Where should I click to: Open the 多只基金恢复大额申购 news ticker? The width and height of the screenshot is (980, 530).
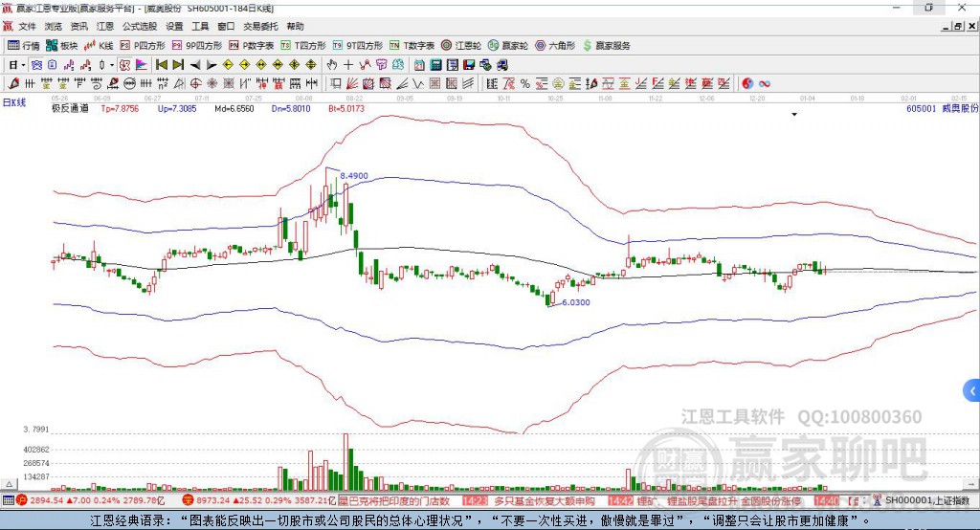pos(545,500)
